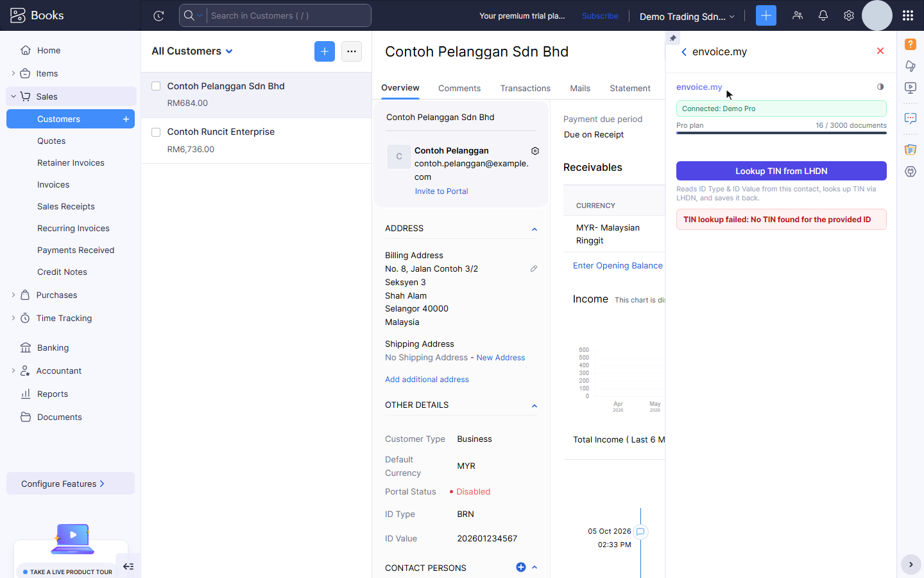The width and height of the screenshot is (924, 578).
Task: Collapse the left sidebar navigation
Action: (x=128, y=566)
